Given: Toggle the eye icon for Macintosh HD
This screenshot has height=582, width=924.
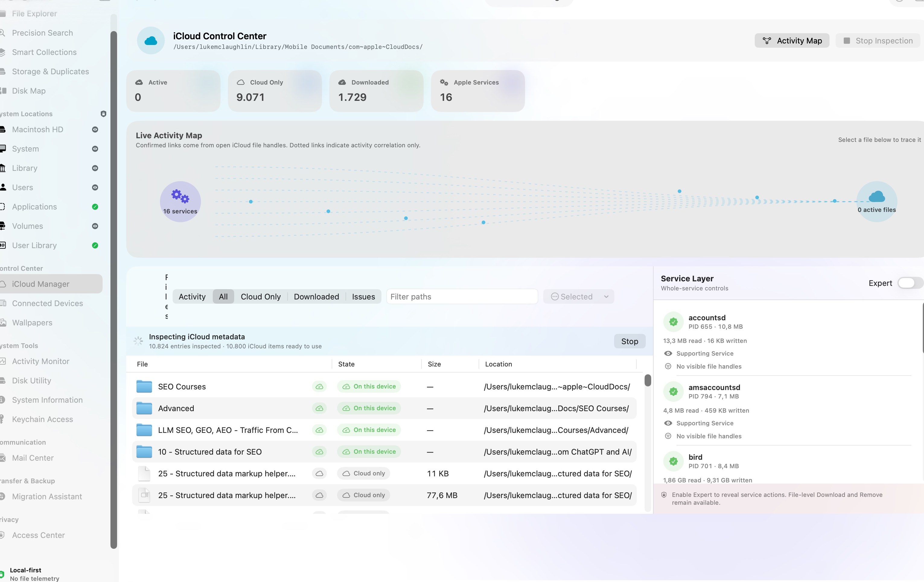Looking at the screenshot, I should point(95,130).
